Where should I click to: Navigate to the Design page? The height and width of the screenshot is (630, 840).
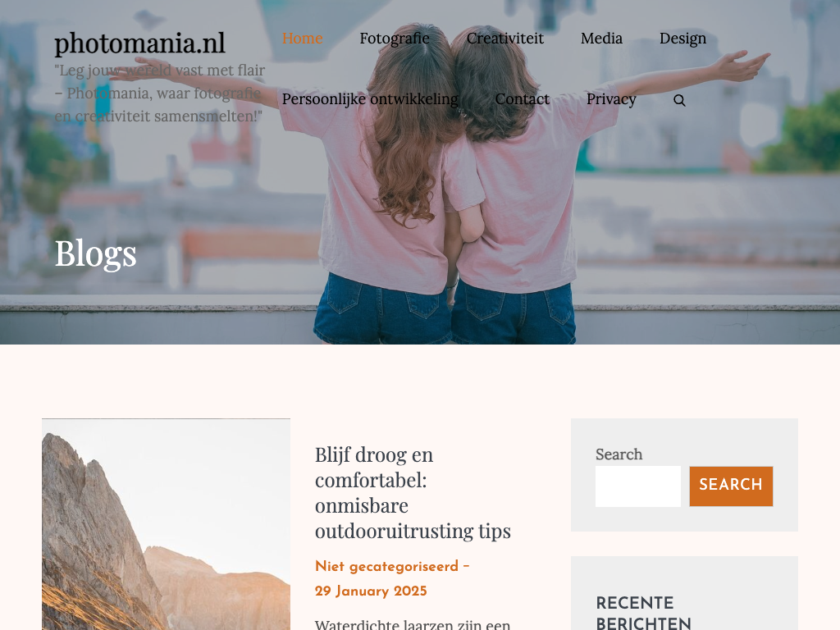(682, 39)
